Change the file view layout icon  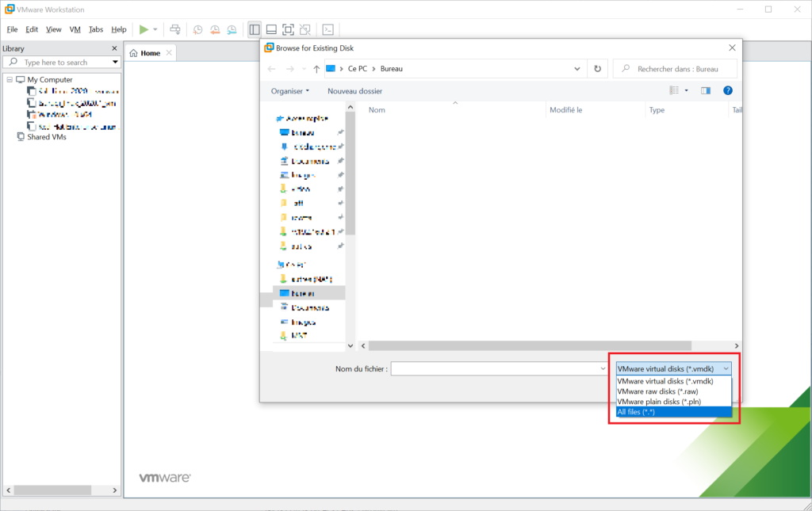pyautogui.click(x=674, y=90)
